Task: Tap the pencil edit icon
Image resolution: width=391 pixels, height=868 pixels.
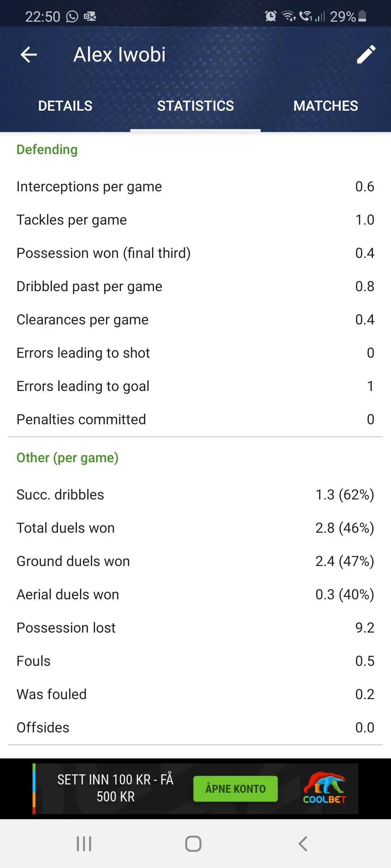Action: click(x=366, y=55)
